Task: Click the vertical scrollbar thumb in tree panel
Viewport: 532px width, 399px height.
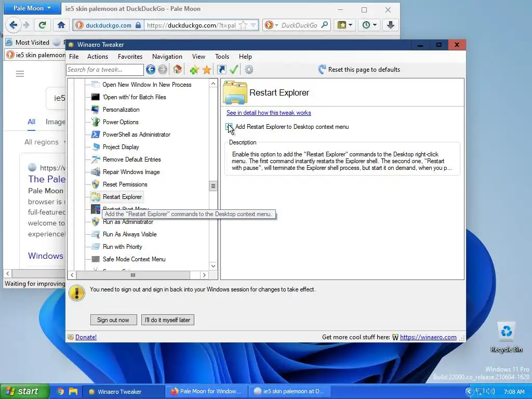Action: click(x=213, y=186)
